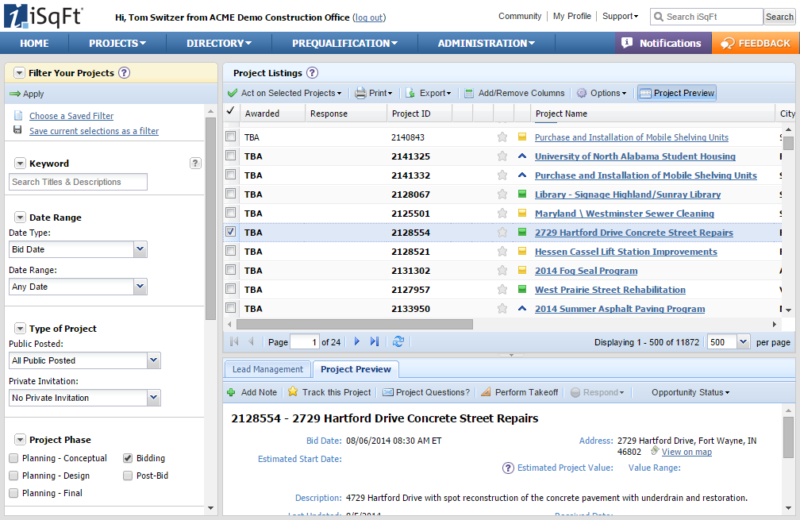Screen dimensions: 800x520
Task: Expand the Public Posted dropdown
Action: (x=154, y=360)
